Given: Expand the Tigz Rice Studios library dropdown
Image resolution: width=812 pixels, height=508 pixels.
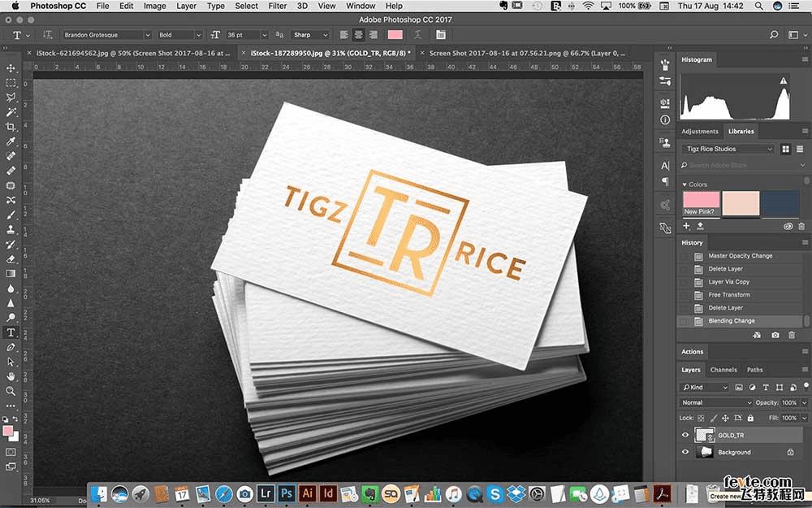Looking at the screenshot, I should pyautogui.click(x=728, y=149).
